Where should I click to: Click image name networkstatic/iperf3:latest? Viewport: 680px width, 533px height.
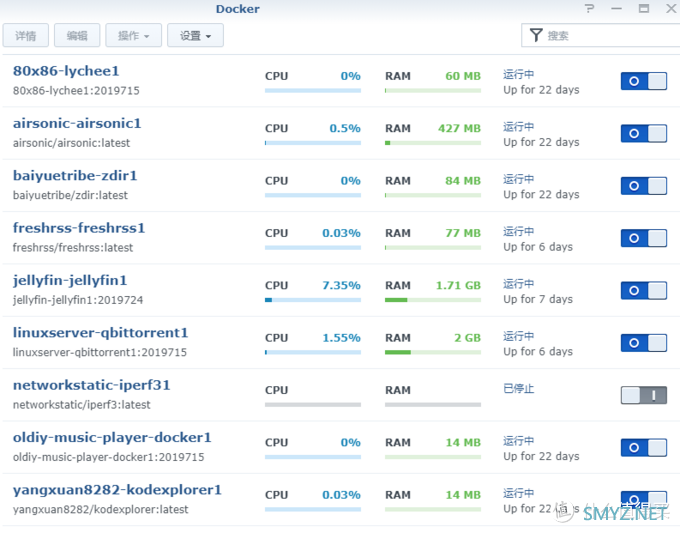click(x=82, y=405)
